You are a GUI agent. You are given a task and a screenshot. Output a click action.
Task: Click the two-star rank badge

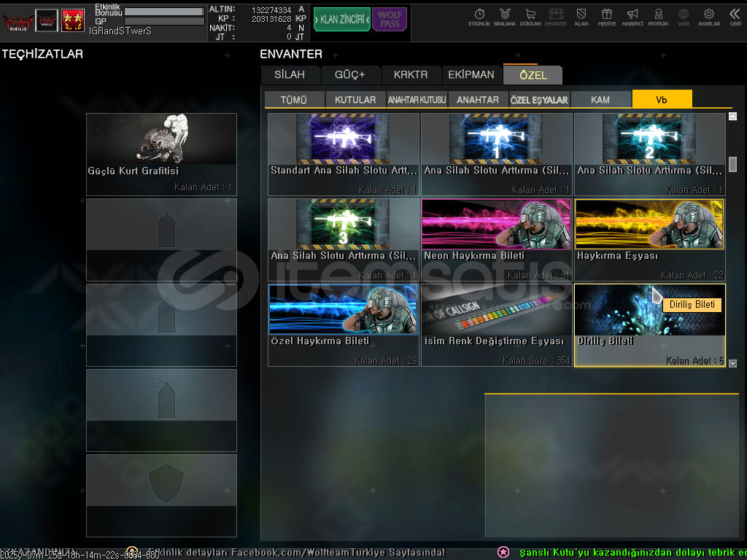73,20
